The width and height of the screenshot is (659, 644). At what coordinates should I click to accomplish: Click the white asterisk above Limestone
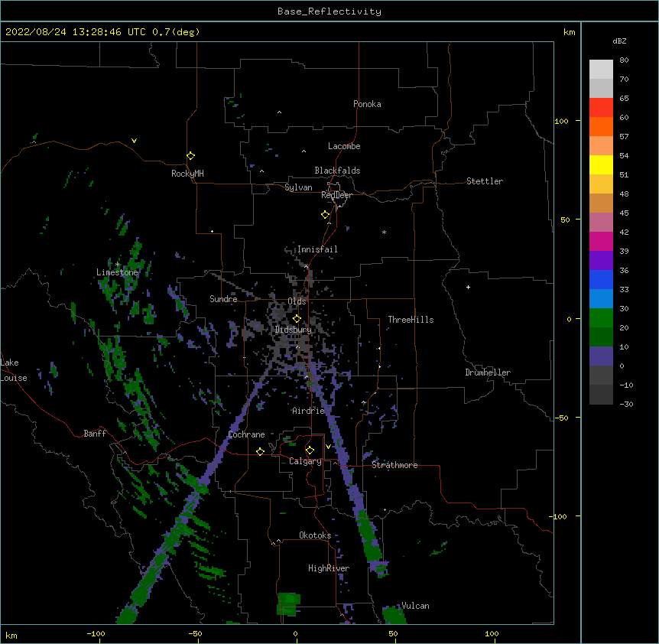point(117,265)
